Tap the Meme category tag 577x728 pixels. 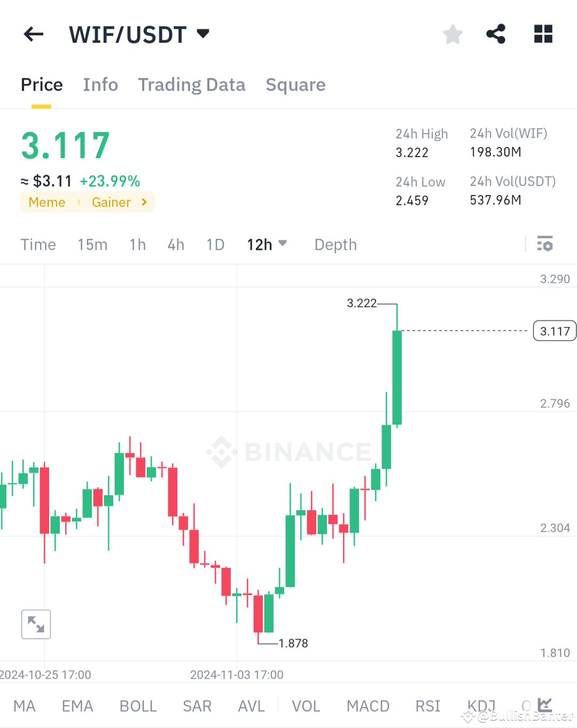point(47,202)
